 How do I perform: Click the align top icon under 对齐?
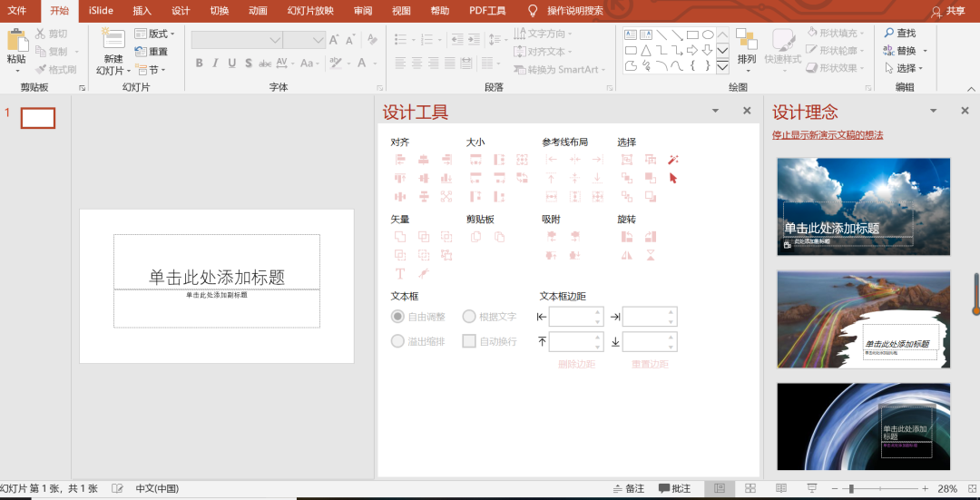(400, 178)
